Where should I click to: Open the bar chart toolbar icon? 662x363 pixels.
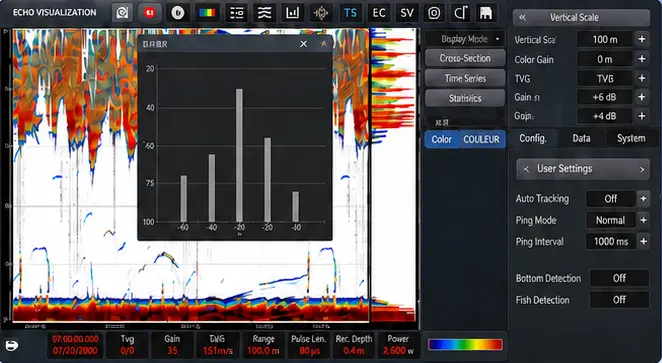tap(292, 13)
